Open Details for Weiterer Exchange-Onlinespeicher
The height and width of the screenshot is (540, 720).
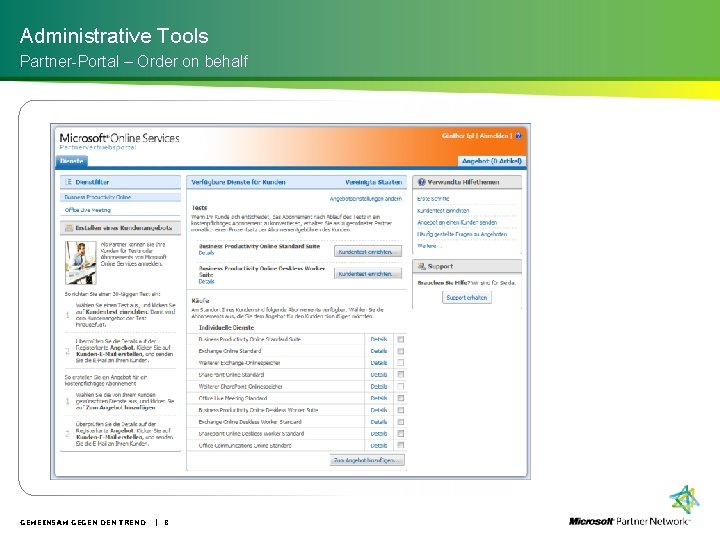[x=379, y=363]
